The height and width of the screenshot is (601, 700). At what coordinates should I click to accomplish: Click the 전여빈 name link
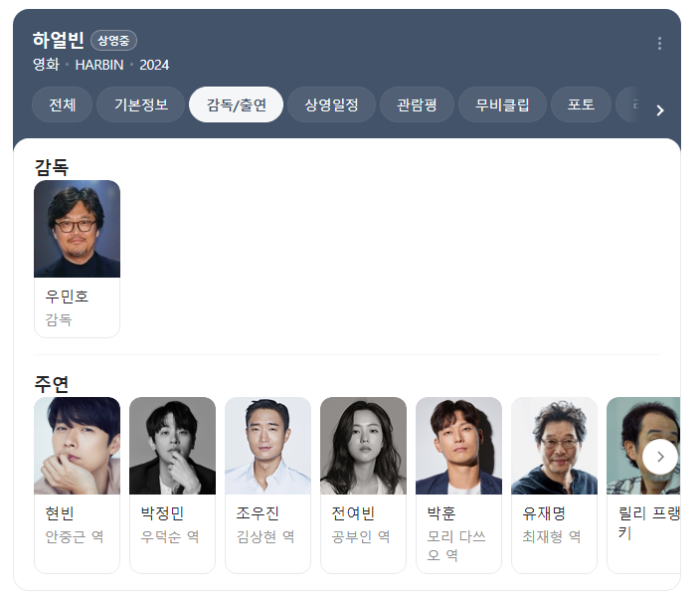pyautogui.click(x=353, y=513)
